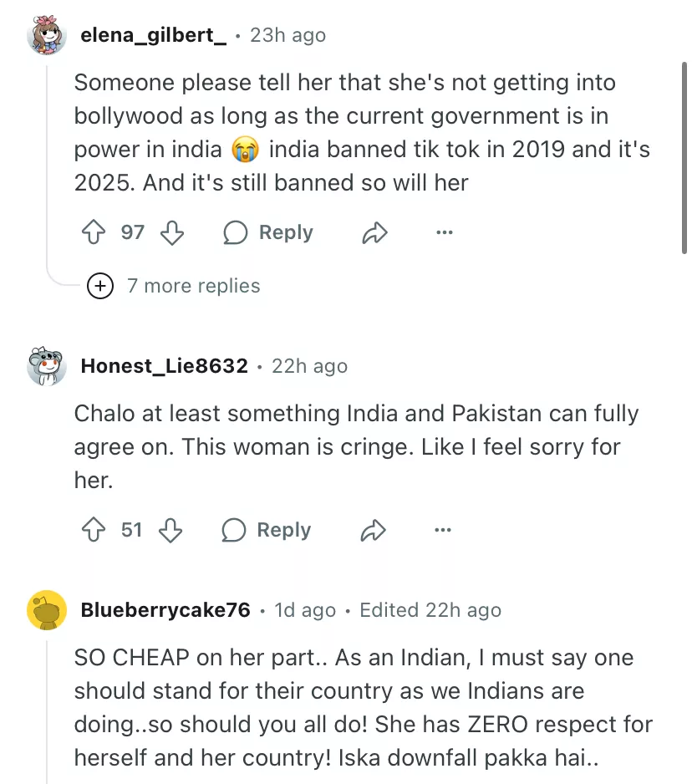Image resolution: width=692 pixels, height=784 pixels.
Task: Downvote Honest_Lie8632's comment
Action: click(x=170, y=530)
